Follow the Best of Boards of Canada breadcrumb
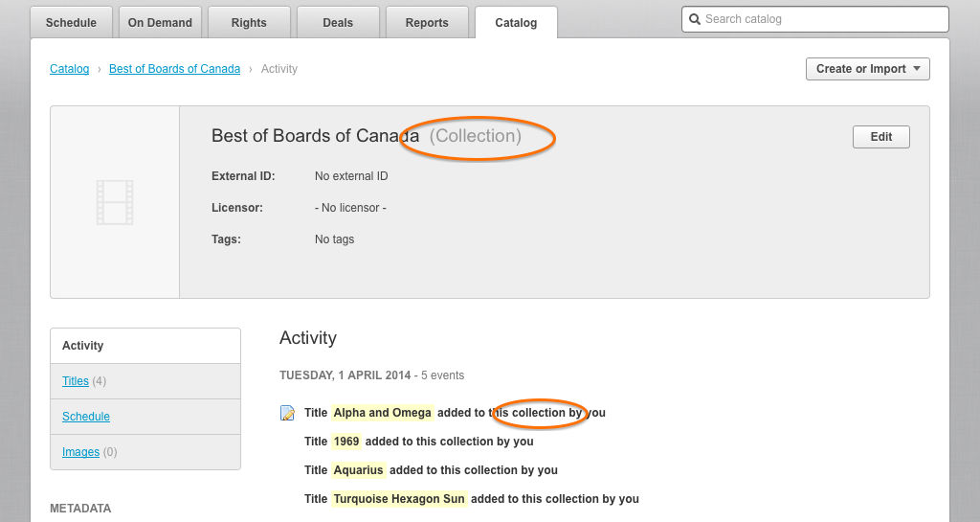This screenshot has height=522, width=980. pos(174,69)
